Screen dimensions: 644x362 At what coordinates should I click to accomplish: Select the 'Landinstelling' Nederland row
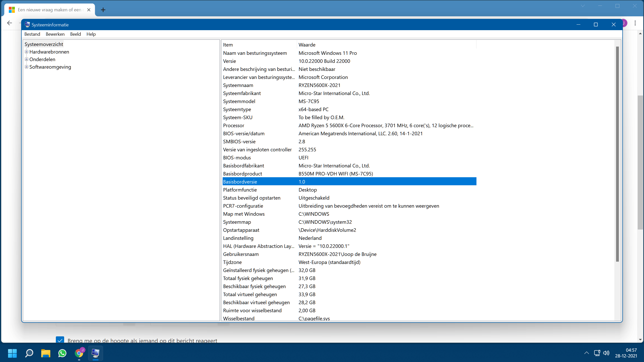pos(349,238)
